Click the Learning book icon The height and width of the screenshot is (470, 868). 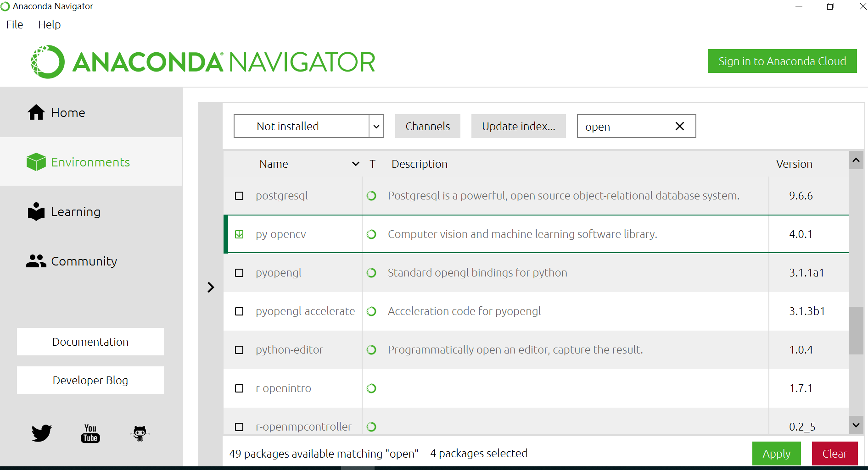click(x=36, y=211)
